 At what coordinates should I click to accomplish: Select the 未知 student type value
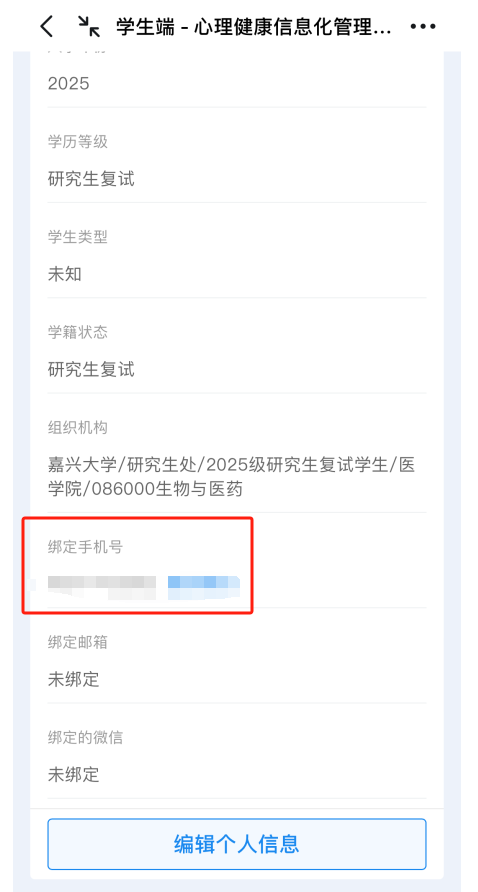click(65, 274)
